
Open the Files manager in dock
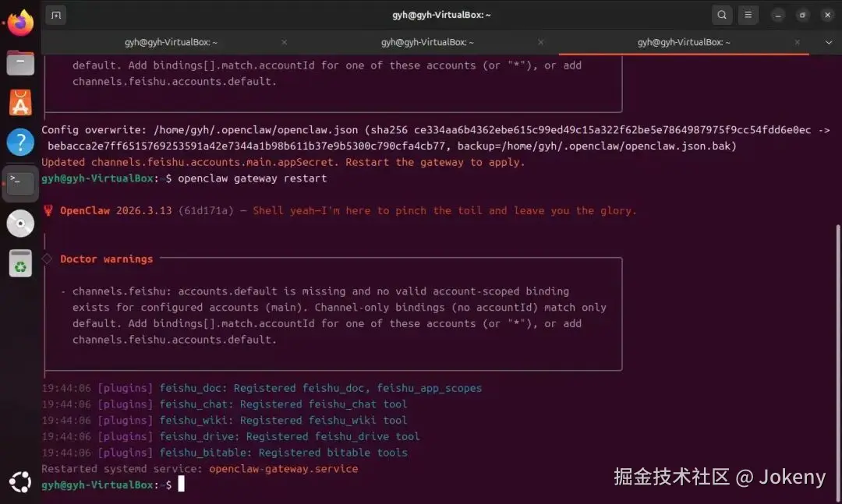(20, 62)
